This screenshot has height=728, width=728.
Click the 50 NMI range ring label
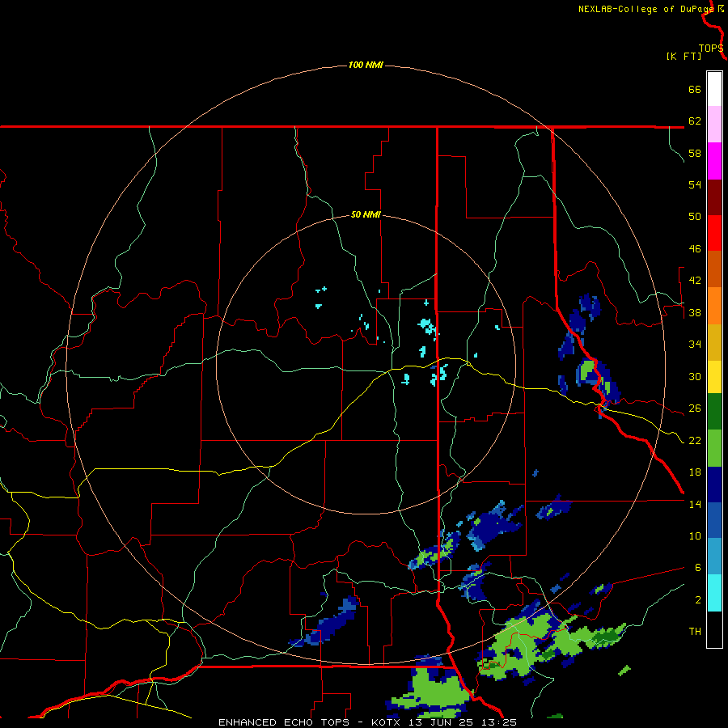point(366,214)
